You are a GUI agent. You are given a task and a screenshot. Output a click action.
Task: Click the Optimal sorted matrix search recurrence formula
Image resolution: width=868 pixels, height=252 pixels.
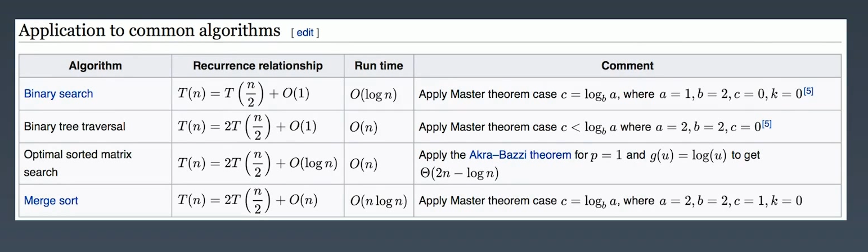tap(257, 163)
